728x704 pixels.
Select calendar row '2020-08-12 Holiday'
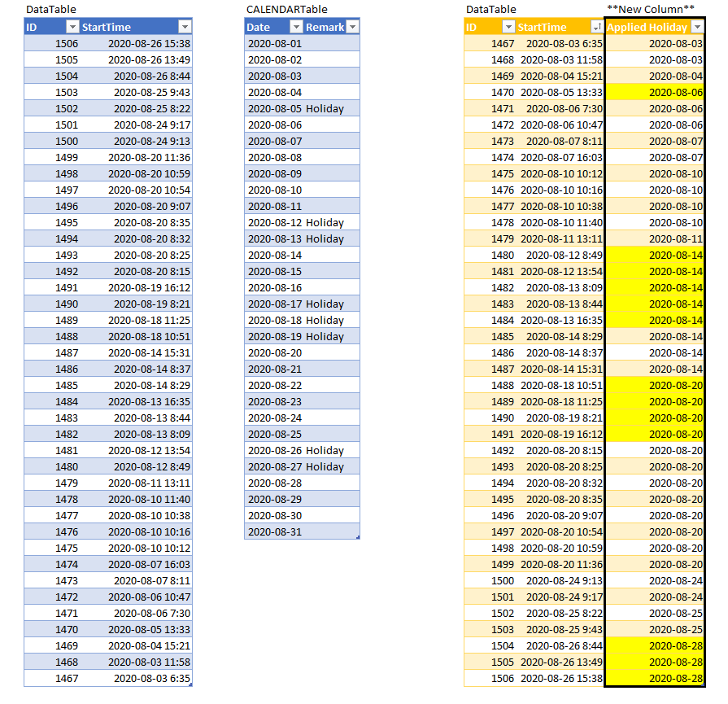pyautogui.click(x=303, y=222)
